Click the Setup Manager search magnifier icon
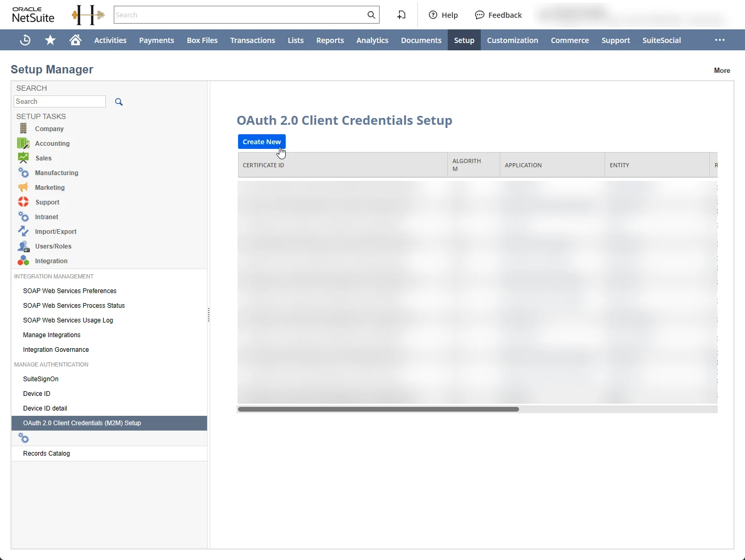745x560 pixels. coord(119,102)
